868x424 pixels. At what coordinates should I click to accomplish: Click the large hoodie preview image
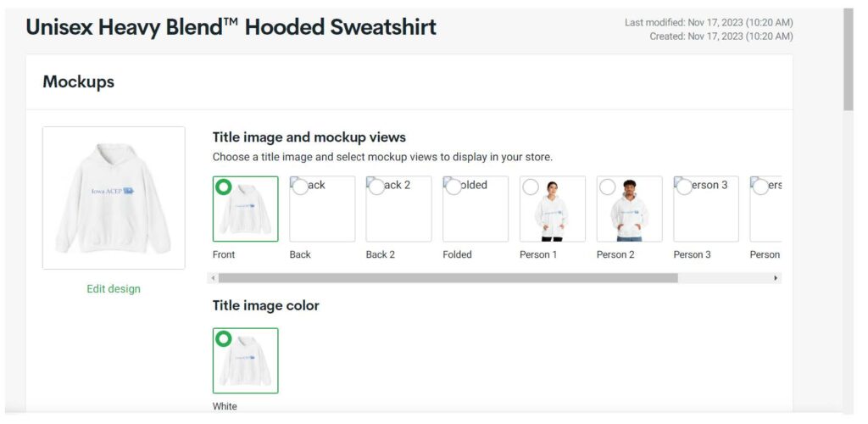pyautogui.click(x=114, y=198)
